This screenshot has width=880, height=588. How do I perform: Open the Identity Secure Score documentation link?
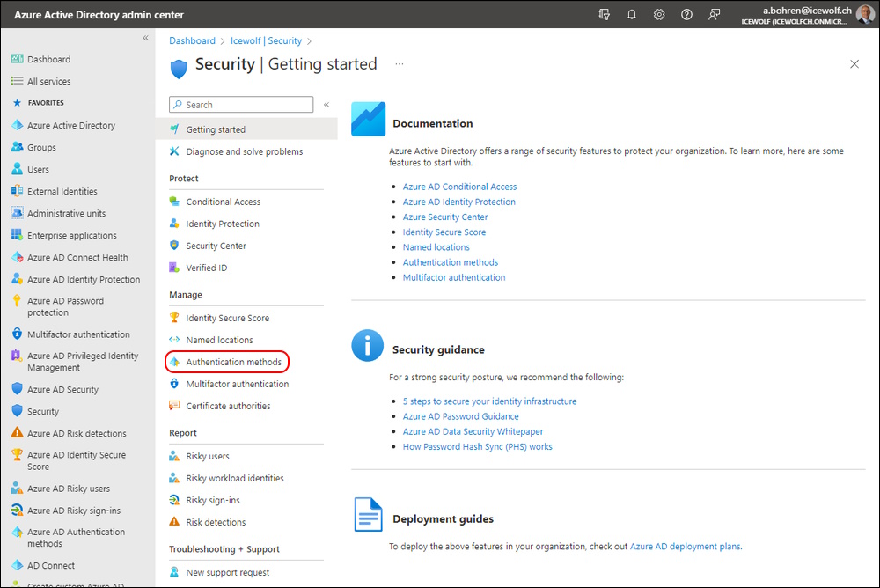click(444, 232)
